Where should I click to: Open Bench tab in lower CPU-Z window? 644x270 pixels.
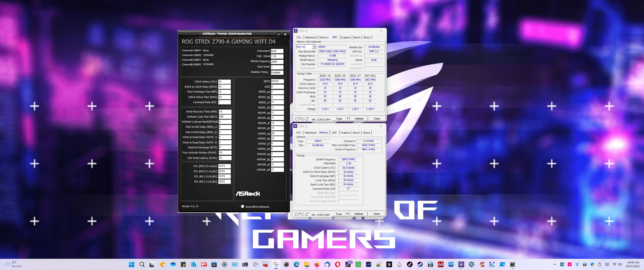(x=356, y=133)
